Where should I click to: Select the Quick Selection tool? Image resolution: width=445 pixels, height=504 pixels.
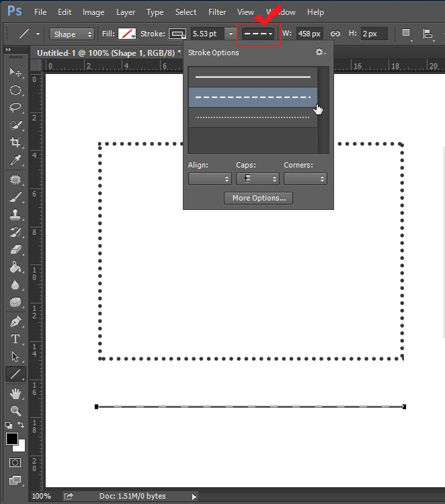coord(15,125)
